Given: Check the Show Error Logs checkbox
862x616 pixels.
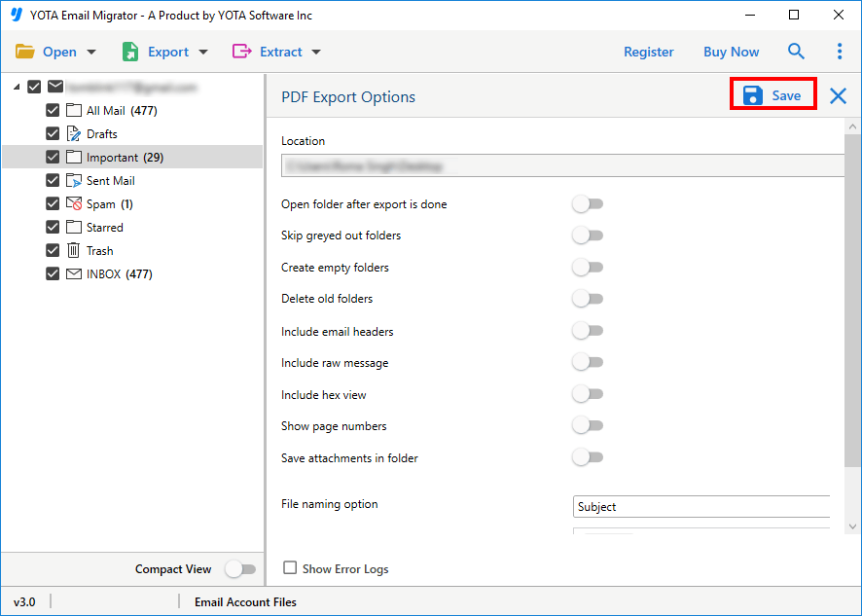Looking at the screenshot, I should coord(290,567).
